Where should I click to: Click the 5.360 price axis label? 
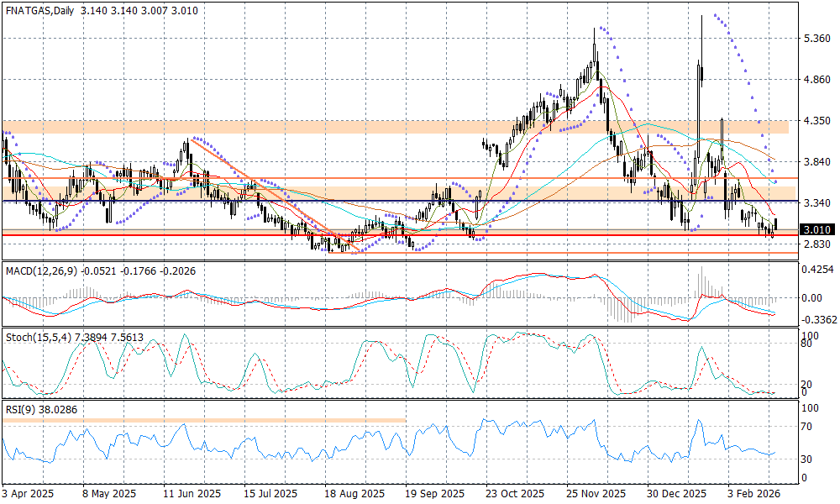(816, 39)
